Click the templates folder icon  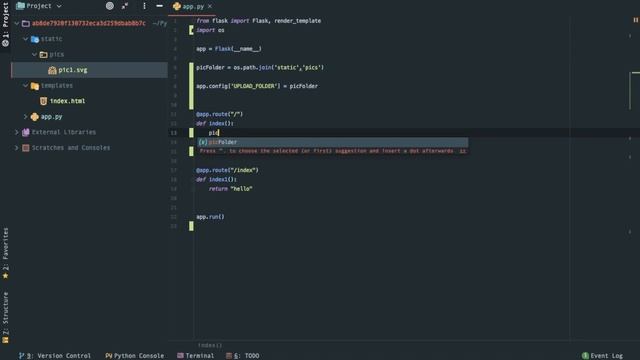35,86
